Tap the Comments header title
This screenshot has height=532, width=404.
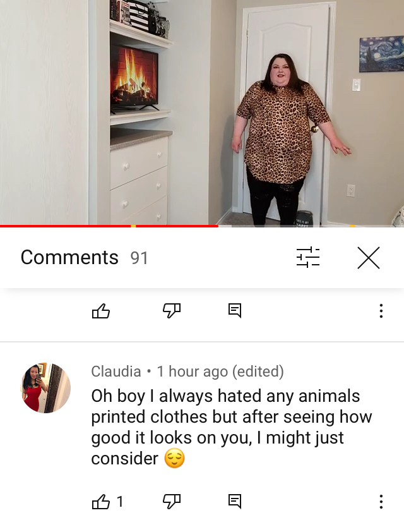[69, 257]
